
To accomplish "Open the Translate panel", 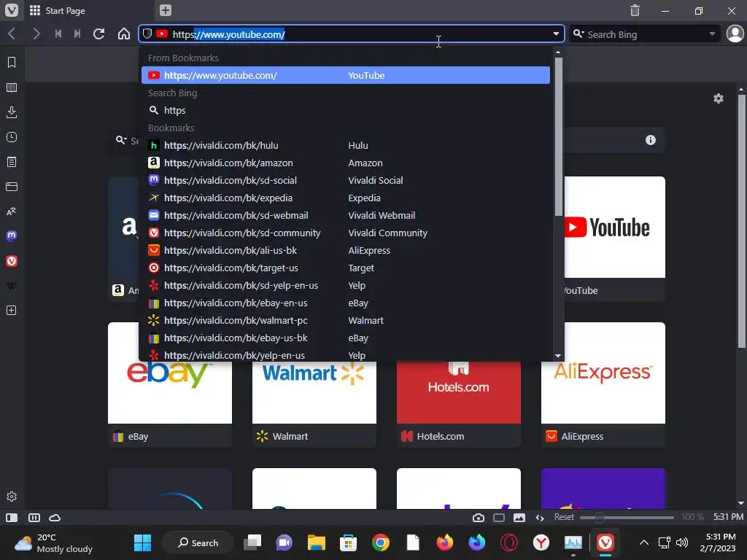I will tap(12, 211).
